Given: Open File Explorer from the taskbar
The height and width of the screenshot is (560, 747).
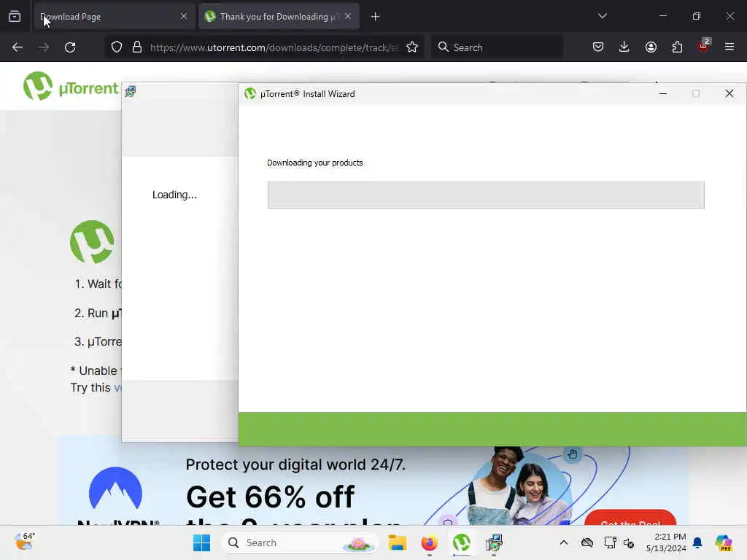Looking at the screenshot, I should point(398,542).
